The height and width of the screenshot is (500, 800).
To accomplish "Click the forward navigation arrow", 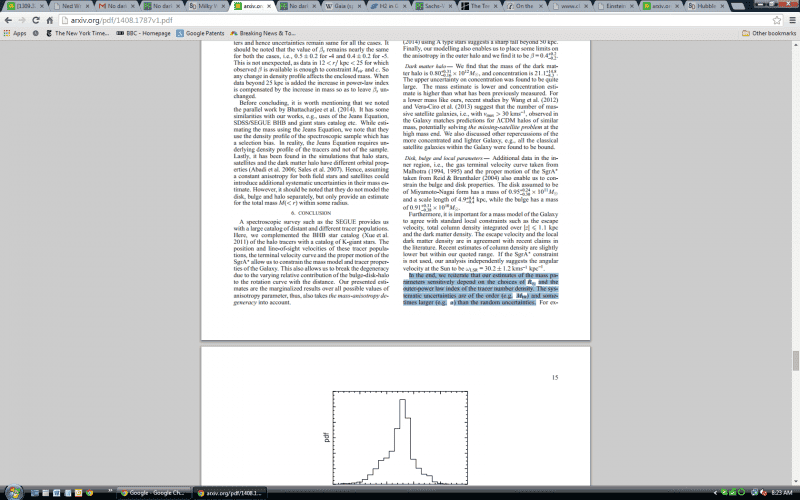I will (22, 20).
